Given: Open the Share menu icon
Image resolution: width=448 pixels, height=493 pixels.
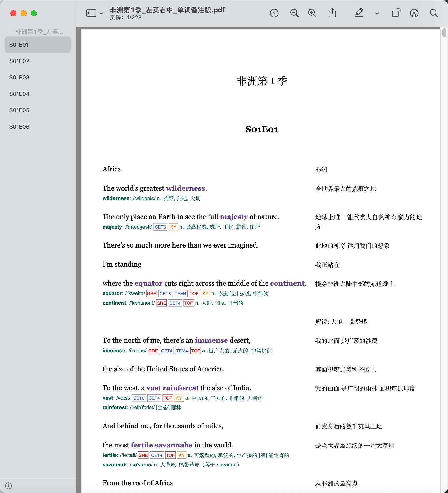Looking at the screenshot, I should point(332,13).
